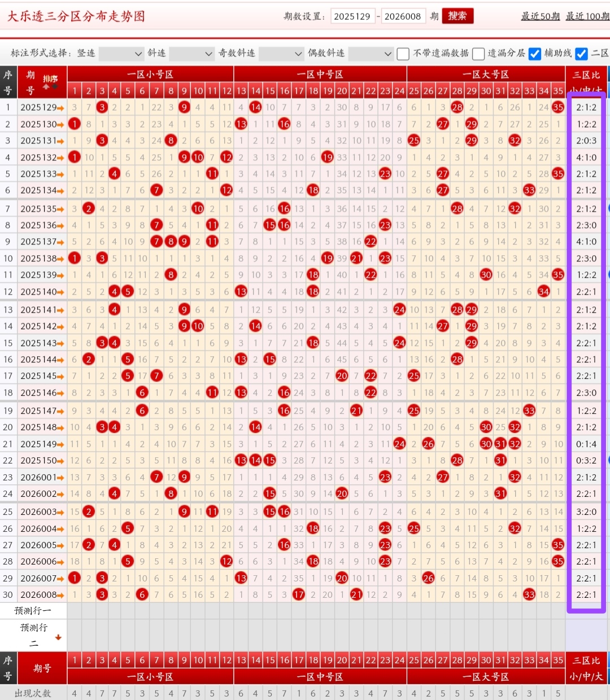This screenshot has height=700, width=610.
Task: Click the orange arrow next to 2025140
Action: pyautogui.click(x=60, y=292)
